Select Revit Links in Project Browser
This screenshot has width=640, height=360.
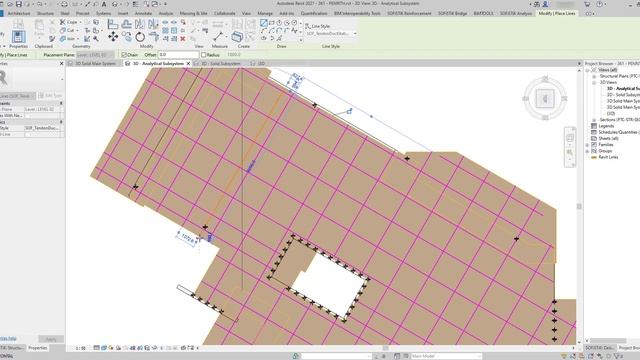tap(608, 157)
